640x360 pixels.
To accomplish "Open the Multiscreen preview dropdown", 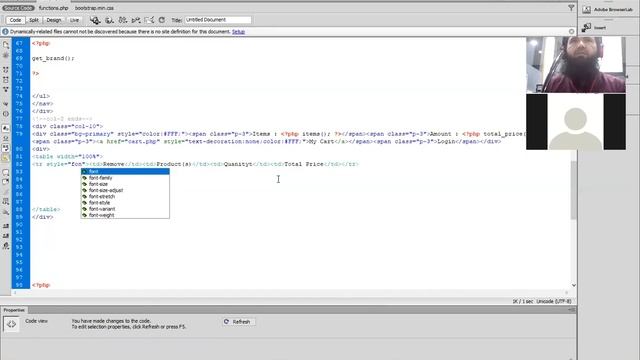I will click(95, 20).
